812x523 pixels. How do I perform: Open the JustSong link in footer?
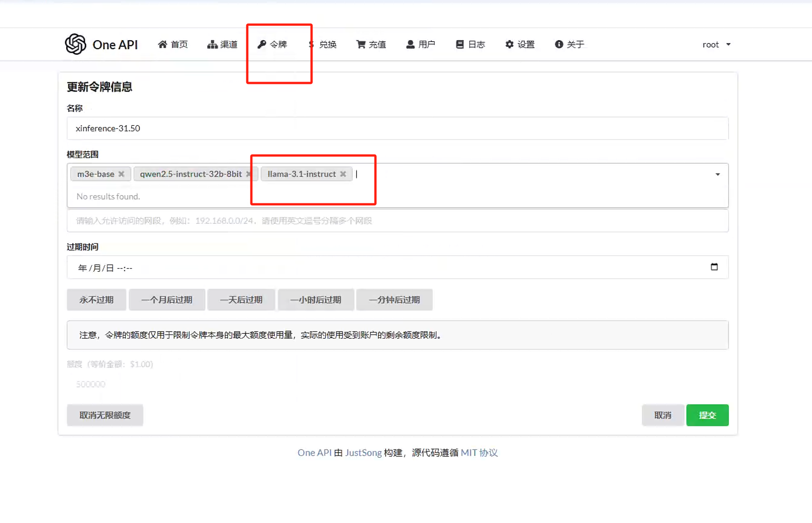pos(363,453)
